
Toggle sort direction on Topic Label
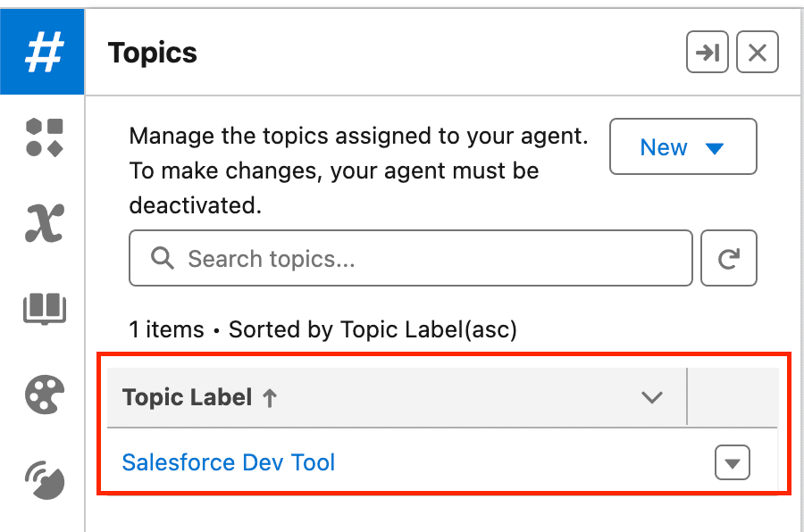(271, 397)
